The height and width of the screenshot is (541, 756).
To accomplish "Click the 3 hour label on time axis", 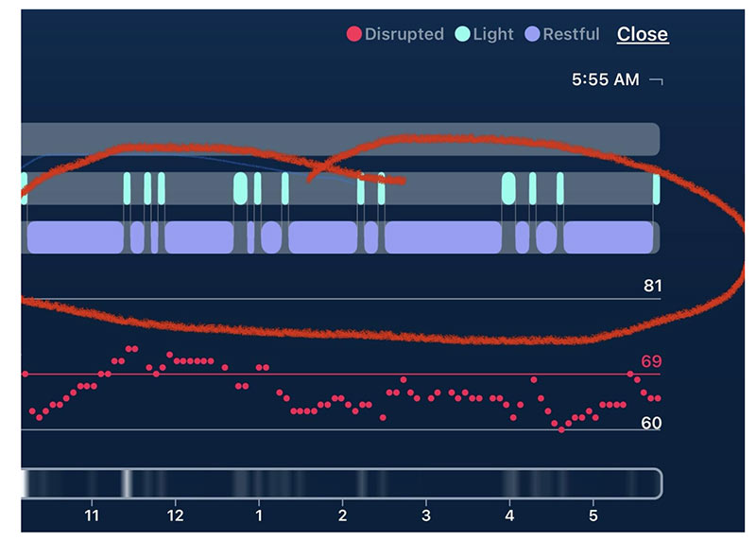I will click(426, 516).
